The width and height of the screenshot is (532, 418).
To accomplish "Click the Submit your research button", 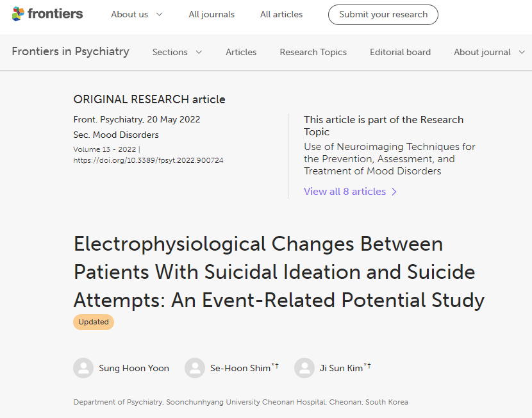I will 383,15.
